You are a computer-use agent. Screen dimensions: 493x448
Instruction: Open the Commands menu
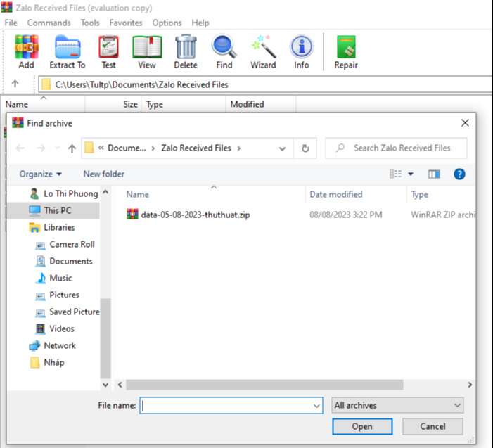point(49,23)
